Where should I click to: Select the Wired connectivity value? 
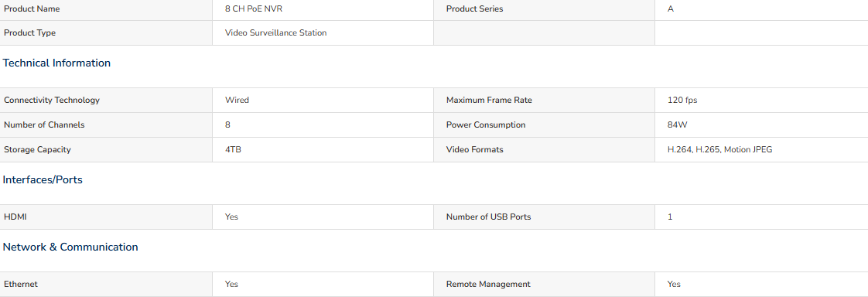tap(237, 100)
